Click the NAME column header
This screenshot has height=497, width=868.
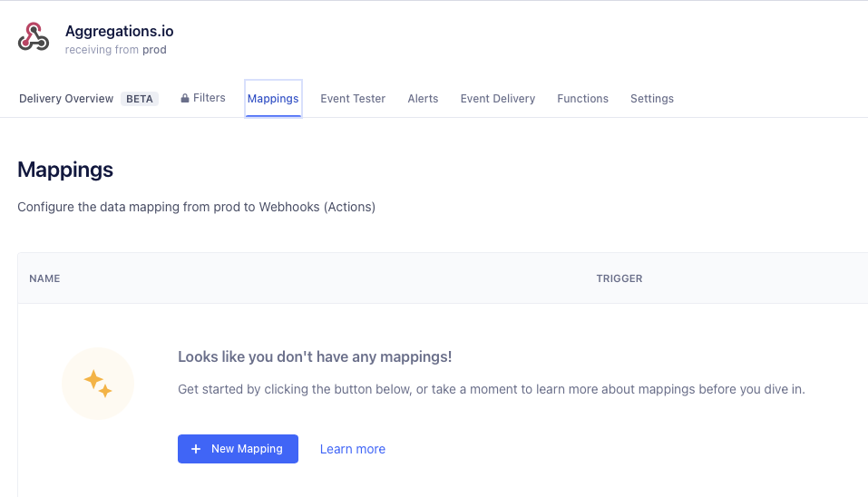coord(44,278)
